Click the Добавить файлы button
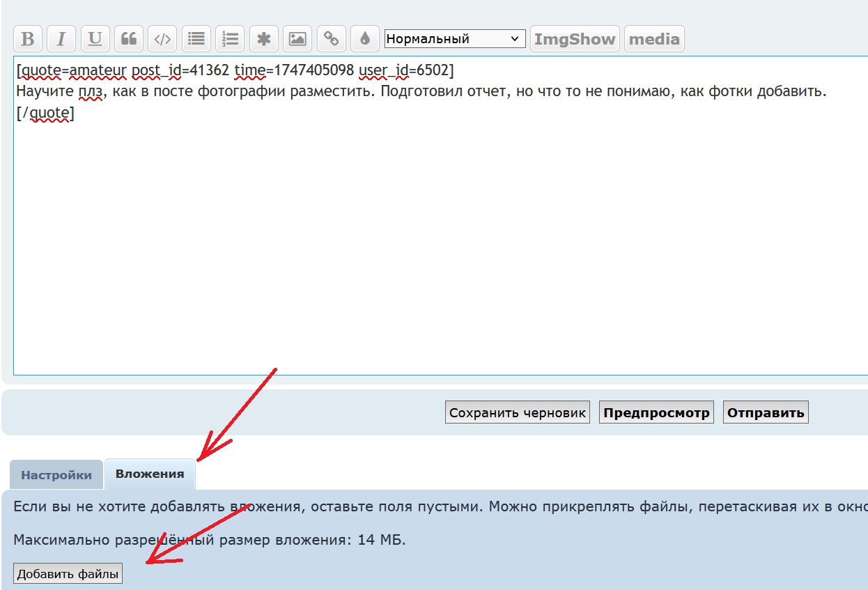 click(68, 574)
